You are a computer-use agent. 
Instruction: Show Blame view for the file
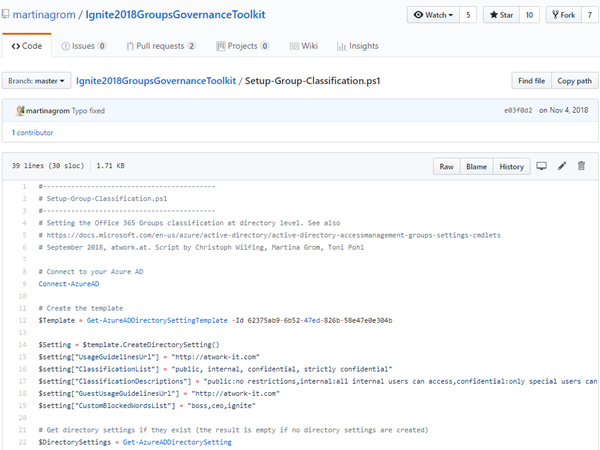click(x=475, y=166)
